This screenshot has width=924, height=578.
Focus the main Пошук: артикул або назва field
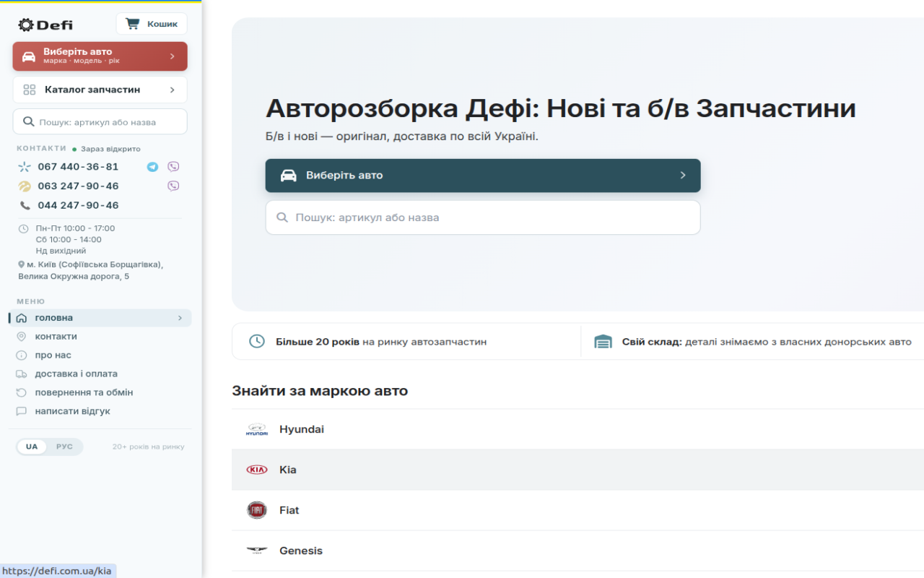(x=483, y=217)
